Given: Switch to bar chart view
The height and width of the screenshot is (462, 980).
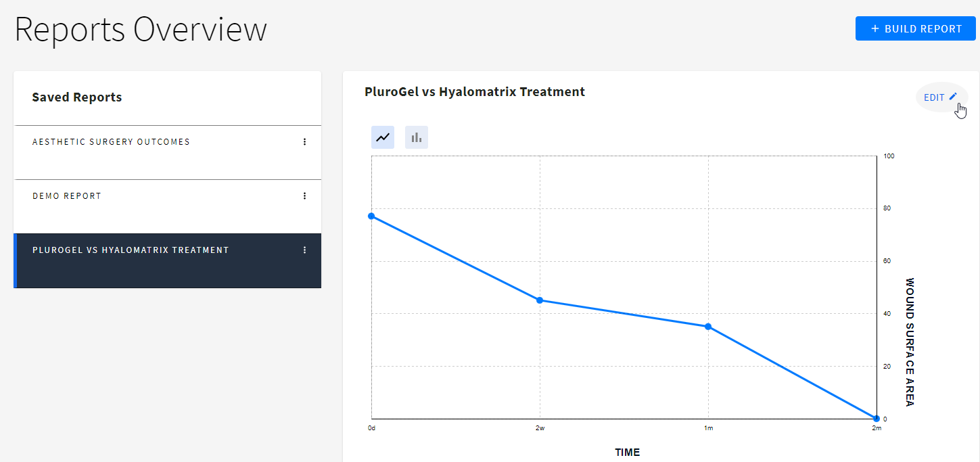Looking at the screenshot, I should coord(417,137).
